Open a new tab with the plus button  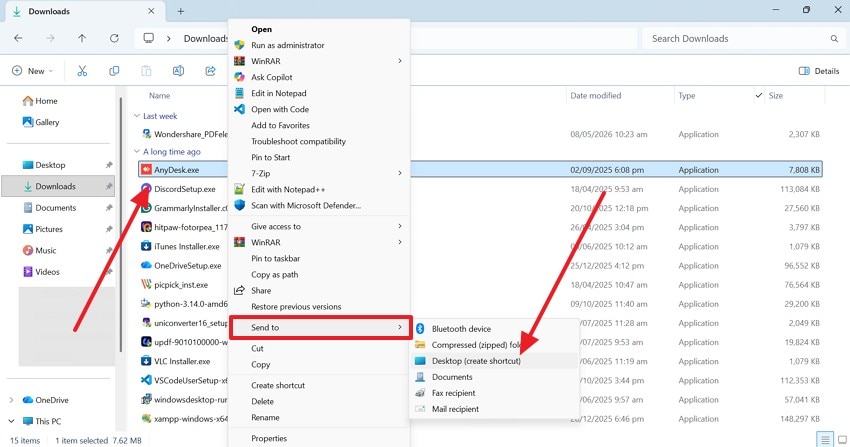pyautogui.click(x=181, y=11)
